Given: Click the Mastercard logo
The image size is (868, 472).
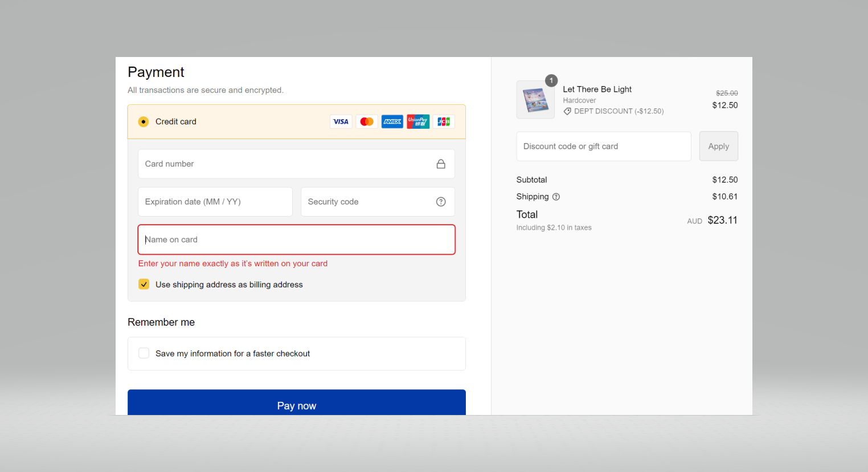Looking at the screenshot, I should (367, 121).
